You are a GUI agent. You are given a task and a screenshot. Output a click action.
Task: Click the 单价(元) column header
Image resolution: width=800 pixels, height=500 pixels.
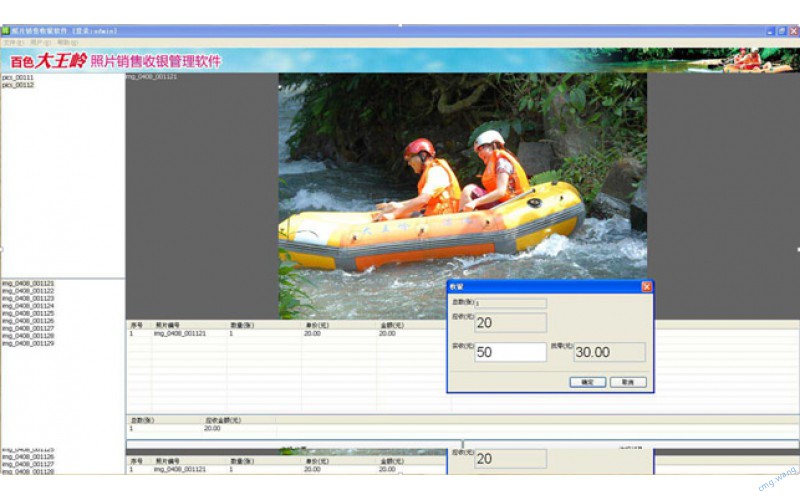pyautogui.click(x=317, y=325)
